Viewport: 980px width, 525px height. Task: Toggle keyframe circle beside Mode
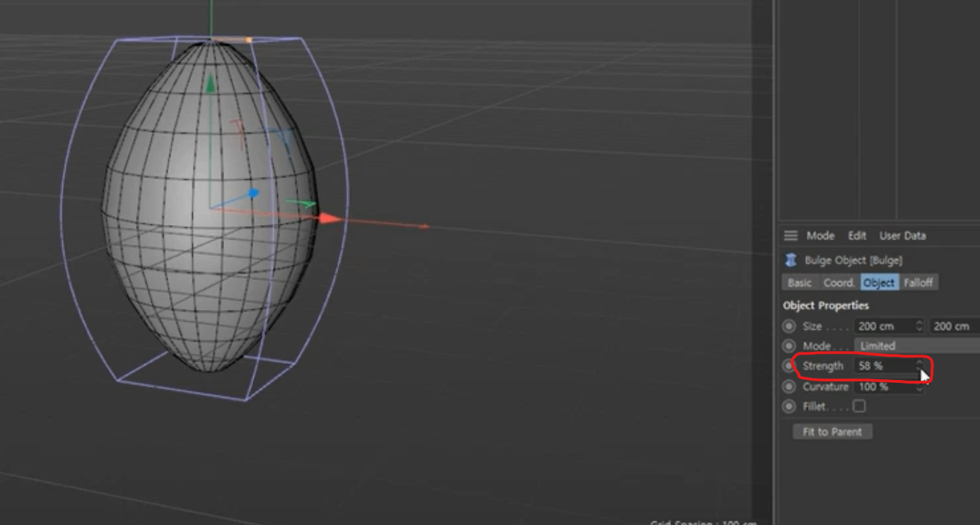(x=789, y=346)
